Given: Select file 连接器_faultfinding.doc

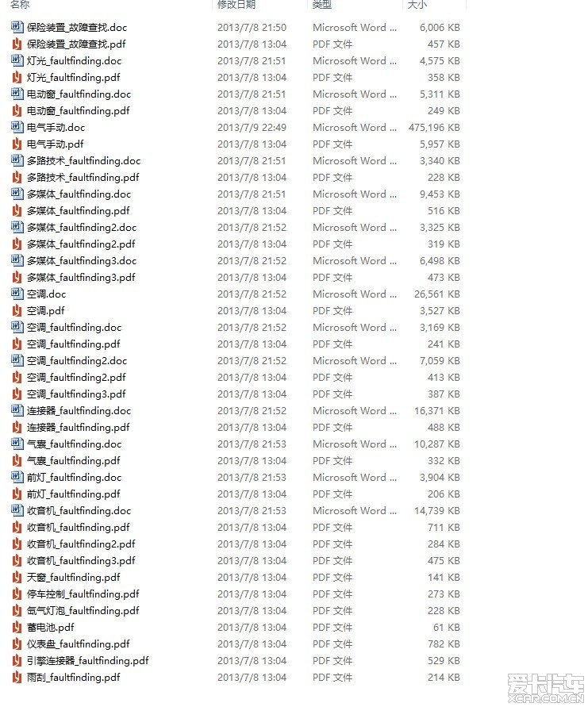Looking at the screenshot, I should click(79, 411).
